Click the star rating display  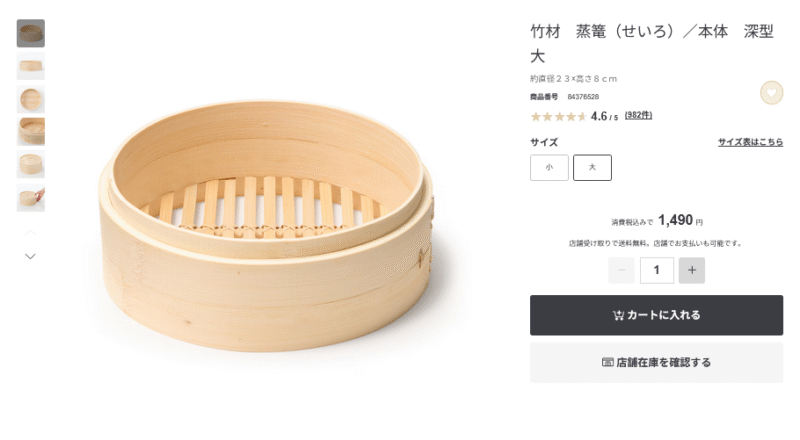[x=558, y=116]
